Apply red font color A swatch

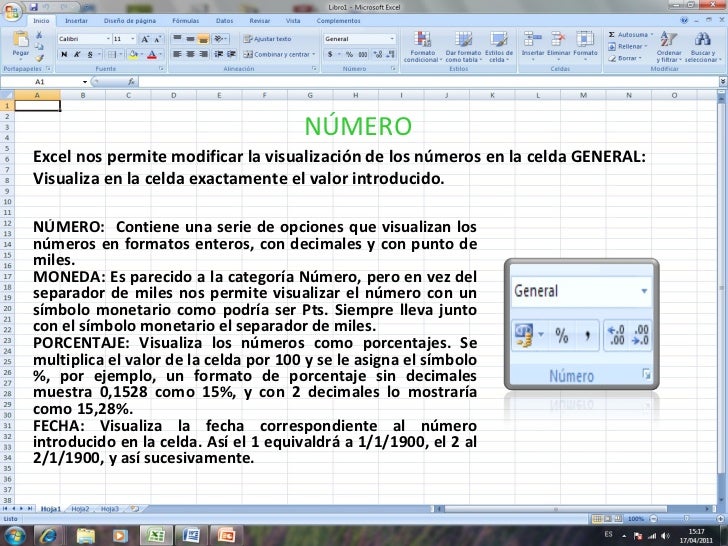tap(151, 54)
